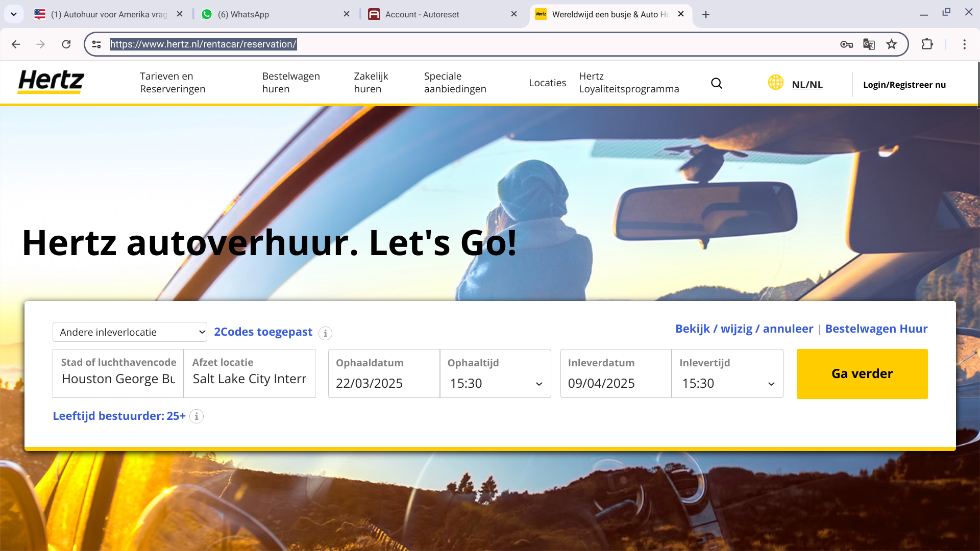The height and width of the screenshot is (551, 980).
Task: Click the password key icon in address bar
Action: click(x=846, y=44)
